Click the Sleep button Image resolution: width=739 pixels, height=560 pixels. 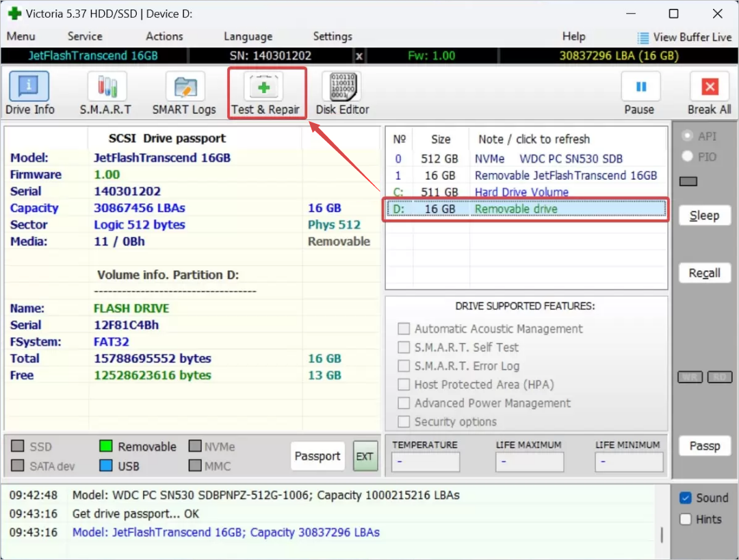point(705,215)
